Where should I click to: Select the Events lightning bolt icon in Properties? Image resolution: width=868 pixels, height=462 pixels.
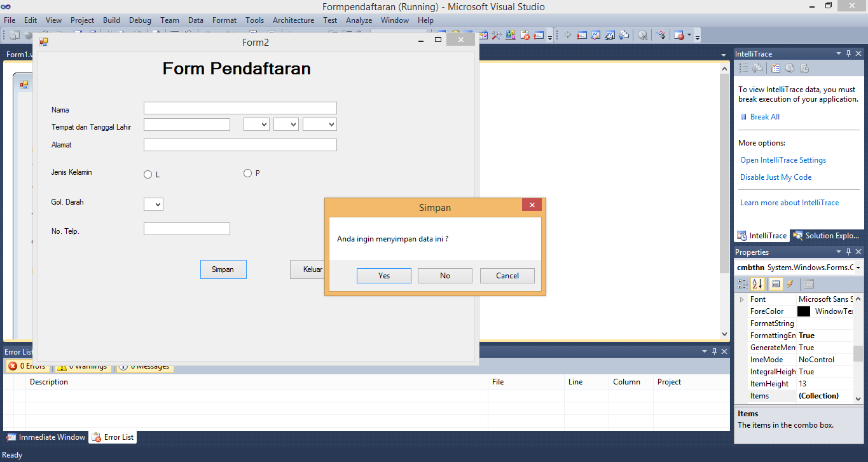pyautogui.click(x=790, y=283)
